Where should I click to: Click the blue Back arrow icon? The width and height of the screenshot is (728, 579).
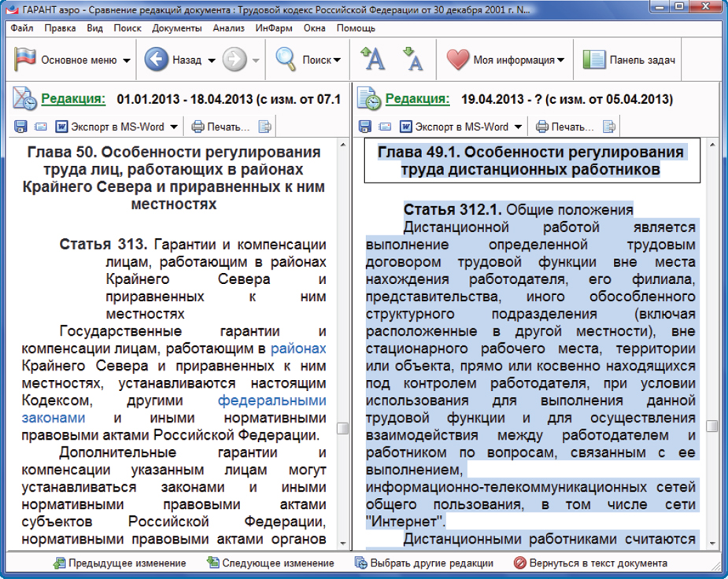pos(157,60)
